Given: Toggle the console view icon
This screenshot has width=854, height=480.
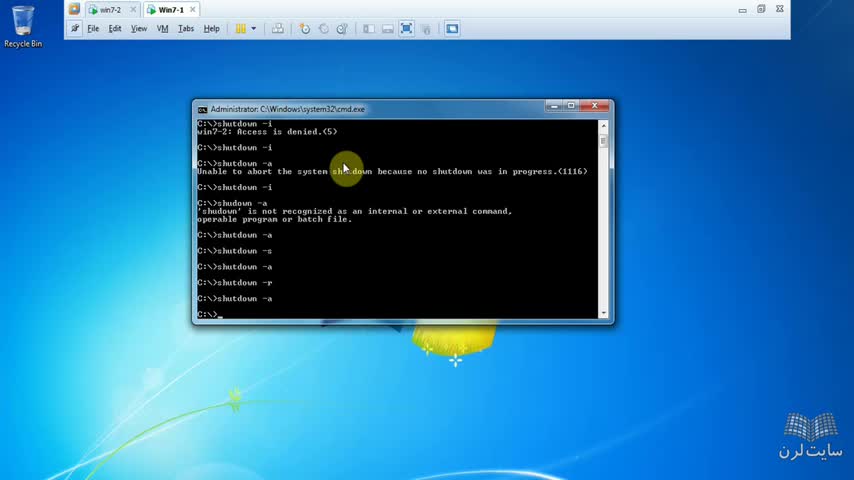Looking at the screenshot, I should 452,28.
